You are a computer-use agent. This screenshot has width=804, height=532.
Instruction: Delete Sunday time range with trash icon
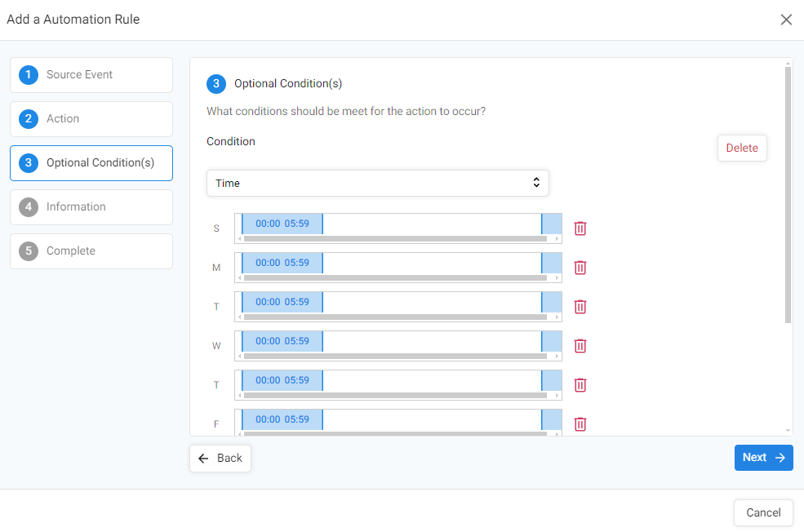pos(580,228)
